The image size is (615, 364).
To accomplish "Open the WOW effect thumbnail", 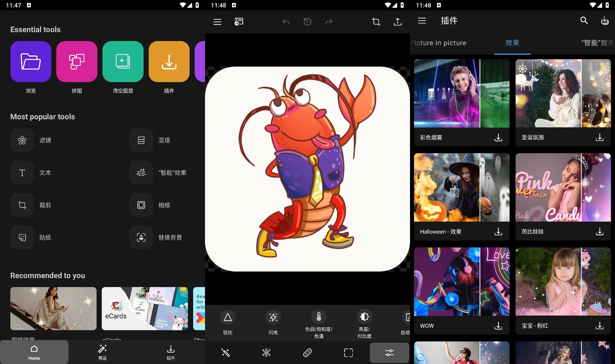I will pos(461,282).
